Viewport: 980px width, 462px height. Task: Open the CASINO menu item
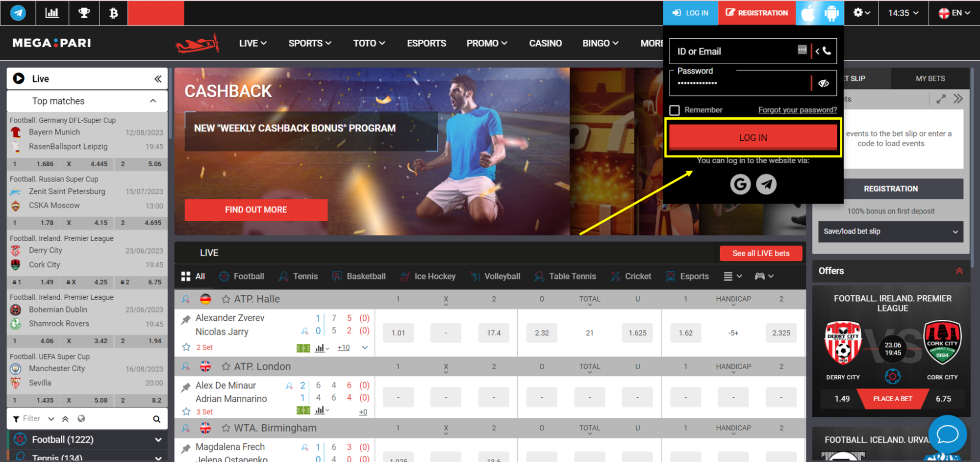pyautogui.click(x=545, y=43)
